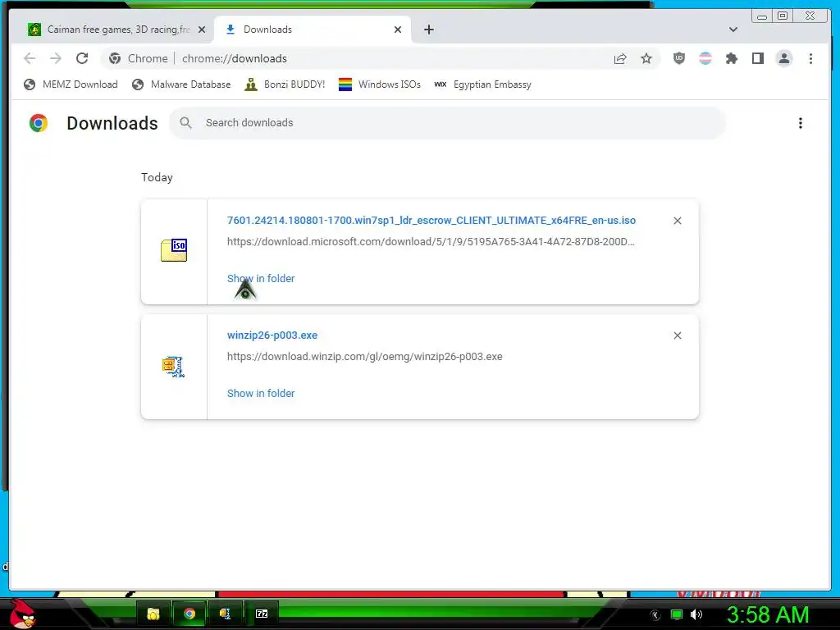Image resolution: width=840 pixels, height=630 pixels.
Task: Open a new tab
Action: [x=428, y=30]
